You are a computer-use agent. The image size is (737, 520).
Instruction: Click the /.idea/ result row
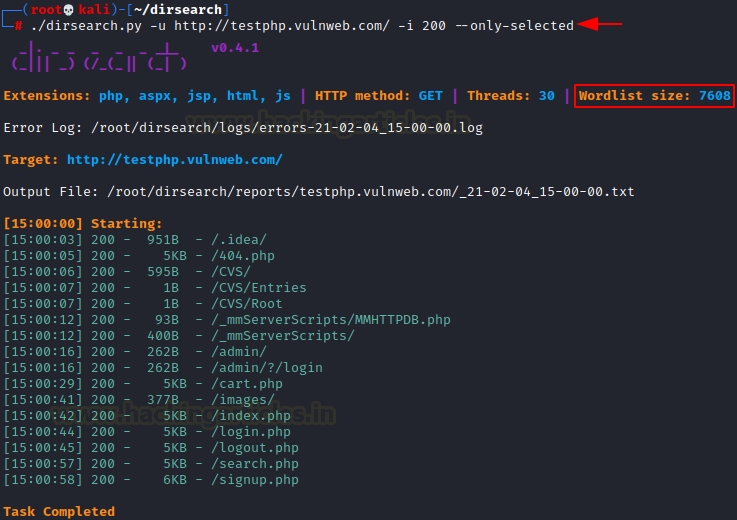point(135,240)
